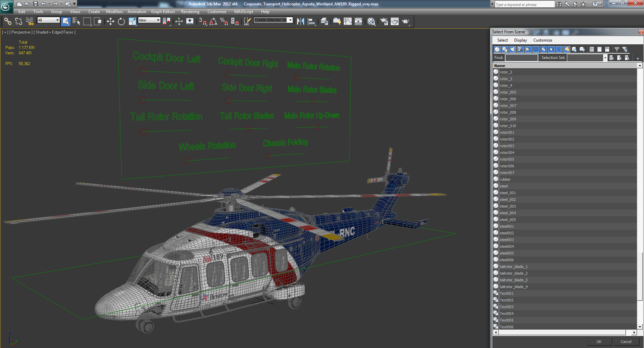Screen dimensions: 644x348
Task: Open Customize menu in Select From Scene
Action: click(x=543, y=40)
